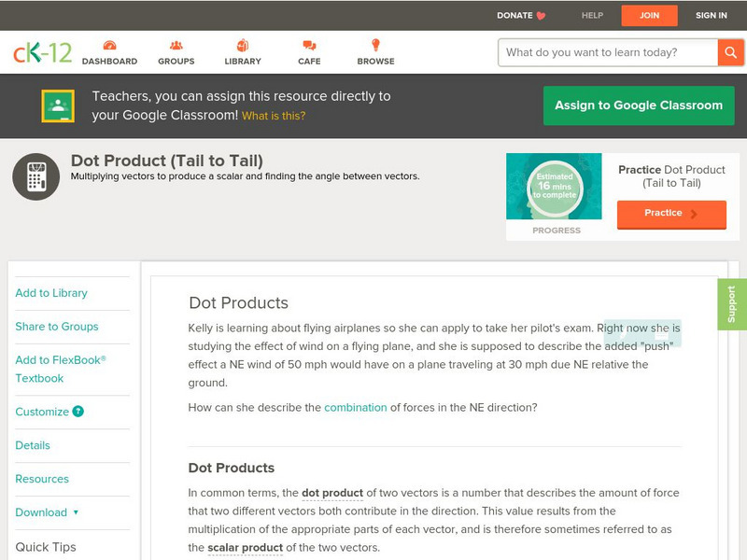747x560 pixels.
Task: Click the Customize help question mark icon
Action: click(78, 412)
